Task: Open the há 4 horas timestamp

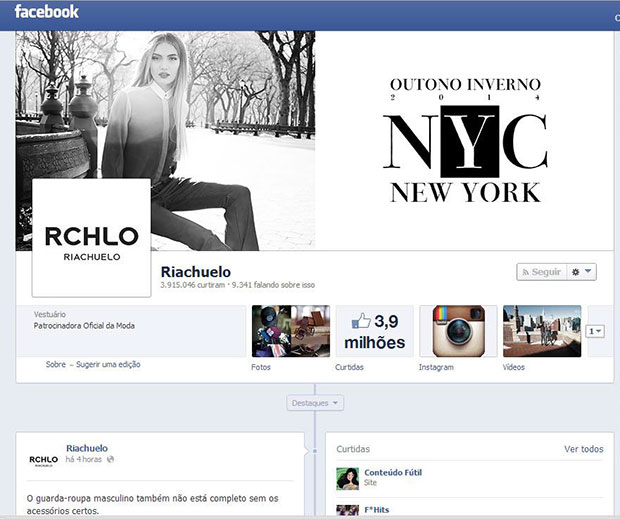Action: click(83, 459)
